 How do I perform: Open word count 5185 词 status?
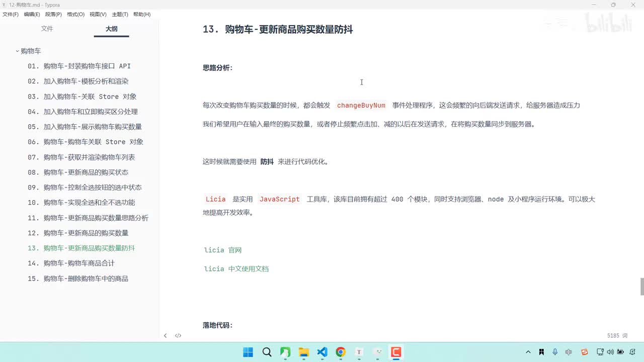point(617,335)
